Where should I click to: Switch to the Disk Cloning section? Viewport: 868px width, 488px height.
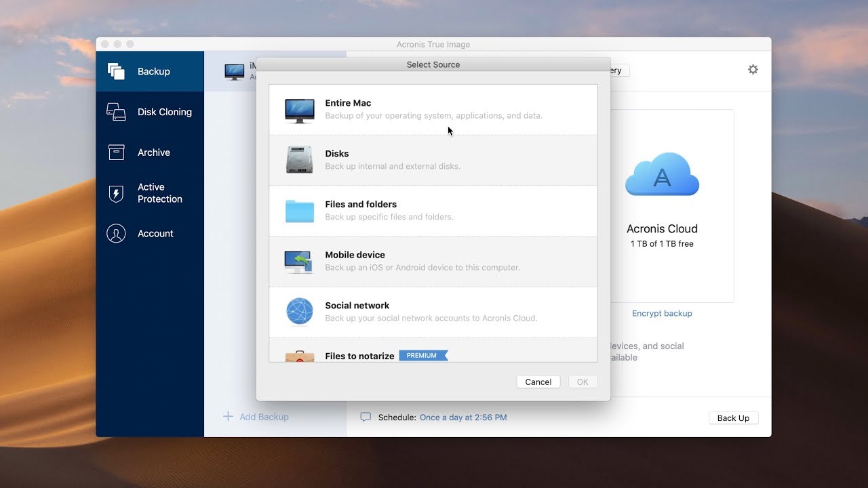pos(150,112)
